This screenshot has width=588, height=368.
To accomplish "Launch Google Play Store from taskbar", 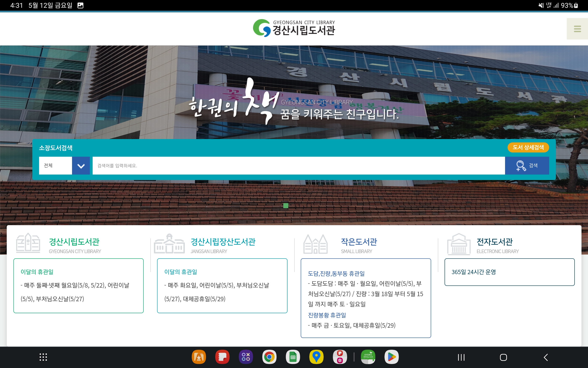I will (391, 357).
